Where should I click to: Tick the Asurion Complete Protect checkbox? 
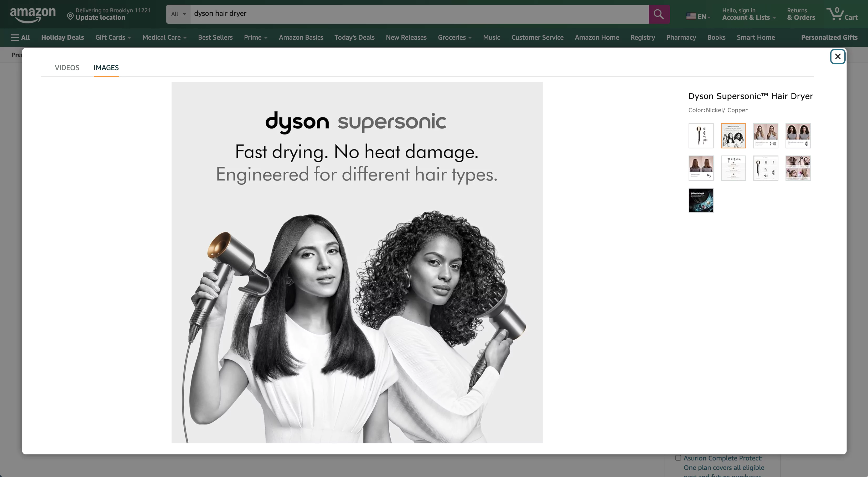point(678,458)
